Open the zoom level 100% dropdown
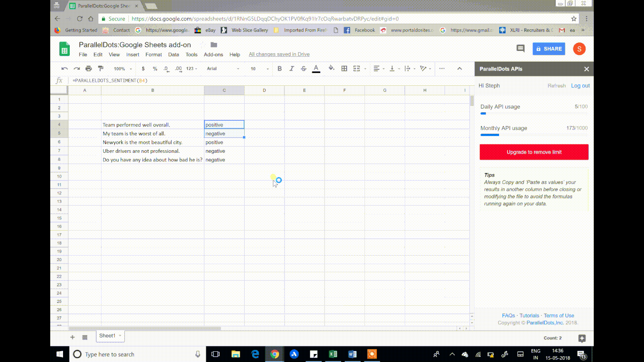644x362 pixels. (123, 69)
